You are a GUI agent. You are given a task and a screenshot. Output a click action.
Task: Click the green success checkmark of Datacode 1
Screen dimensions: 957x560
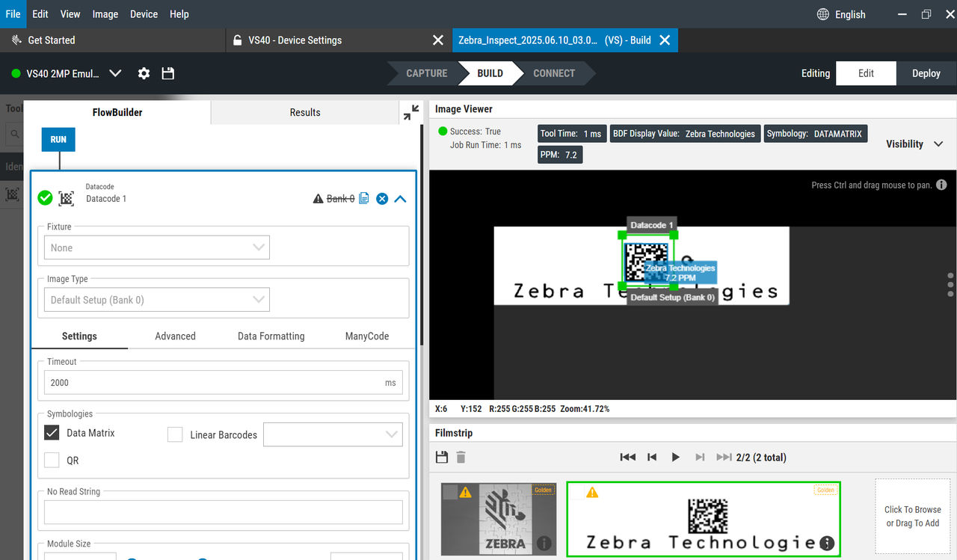(45, 198)
